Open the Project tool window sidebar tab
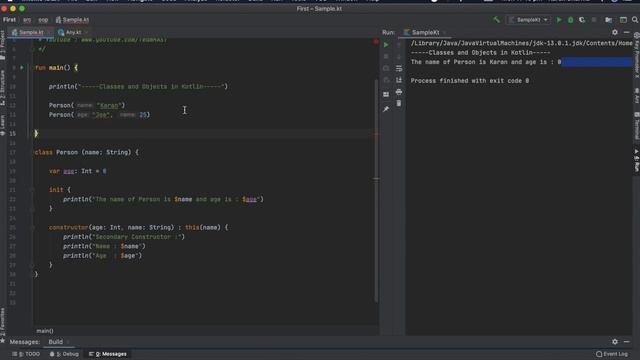The width and height of the screenshot is (640, 360). click(x=3, y=45)
